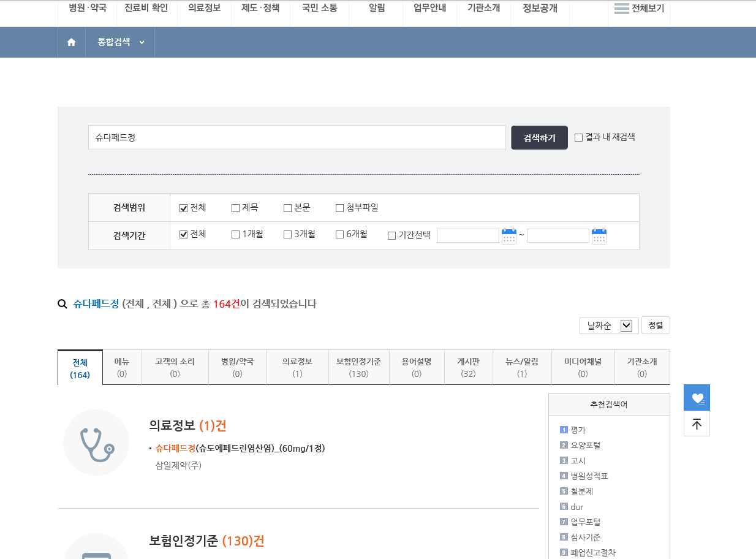756x559 pixels.
Task: Open the 병원·약국 top menu
Action: point(88,9)
